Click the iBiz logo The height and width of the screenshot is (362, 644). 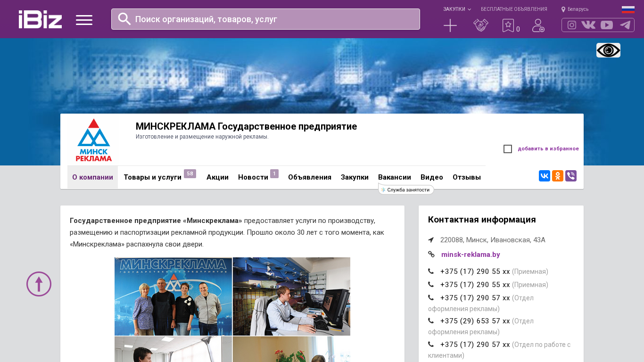tap(40, 19)
